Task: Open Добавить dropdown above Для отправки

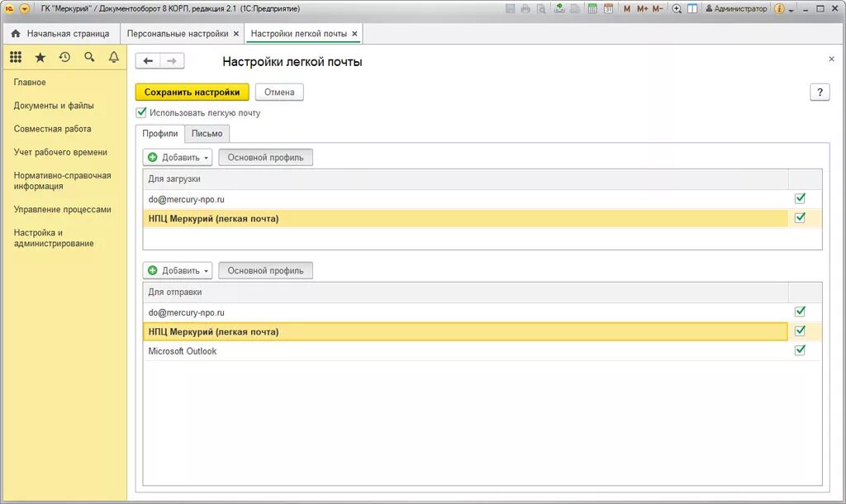Action: 178,271
